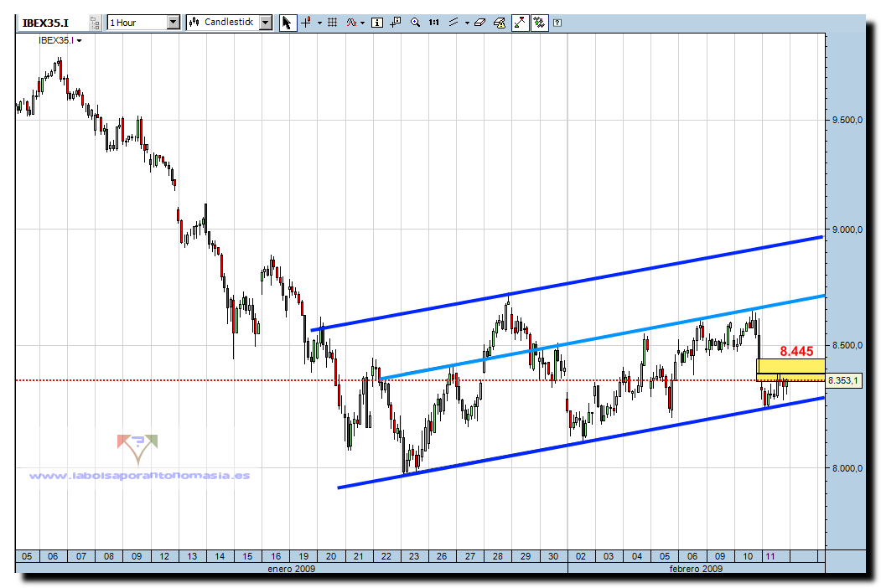The height and width of the screenshot is (588, 881).
Task: Click the indicators curve icon
Action: 351,23
